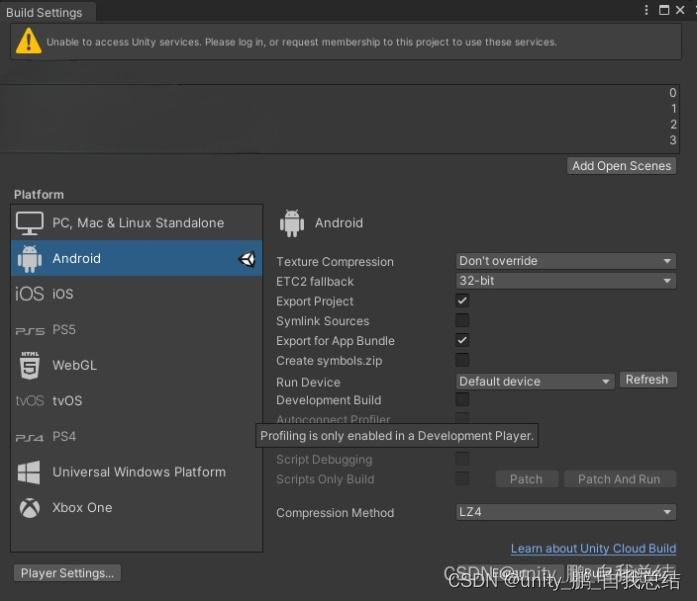Click the Development Build label

[x=328, y=400]
